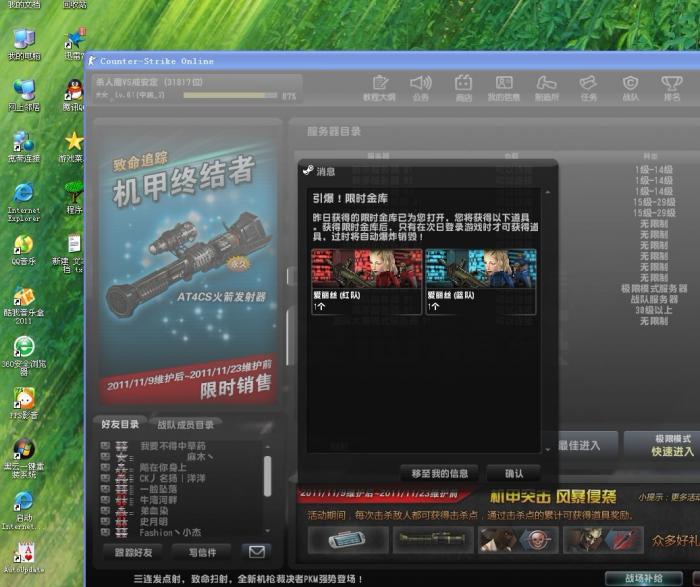Screen dimensions: 700x587
Task: Confirm the message dialog with 确认
Action: point(513,474)
